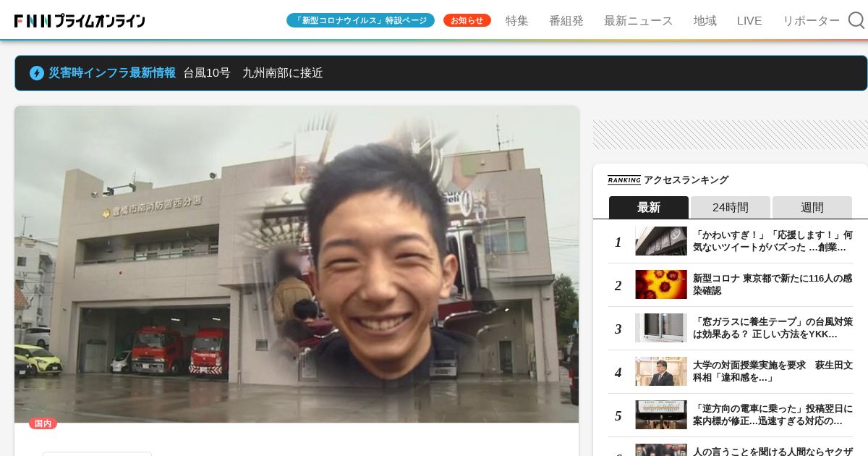This screenshot has width=868, height=456.
Task: Open the お知らせ notice button
Action: [x=467, y=20]
